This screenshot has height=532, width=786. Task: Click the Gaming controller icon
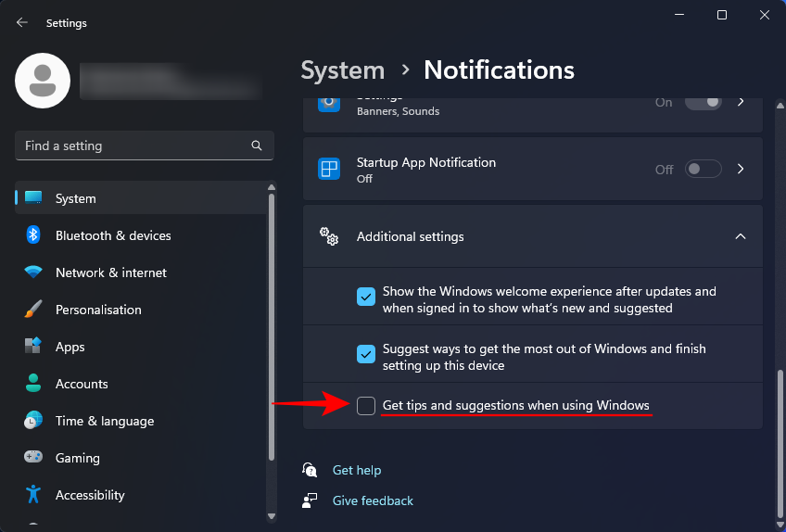[x=33, y=457]
